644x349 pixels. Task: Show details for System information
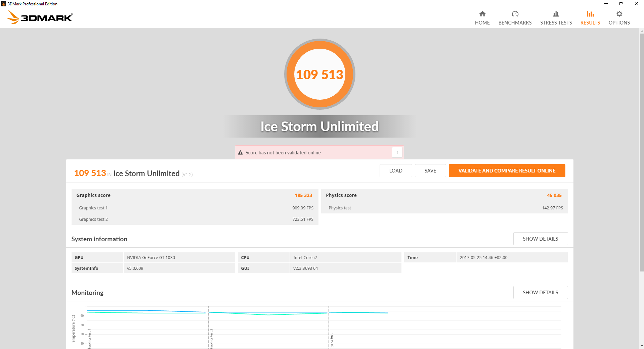coord(541,239)
